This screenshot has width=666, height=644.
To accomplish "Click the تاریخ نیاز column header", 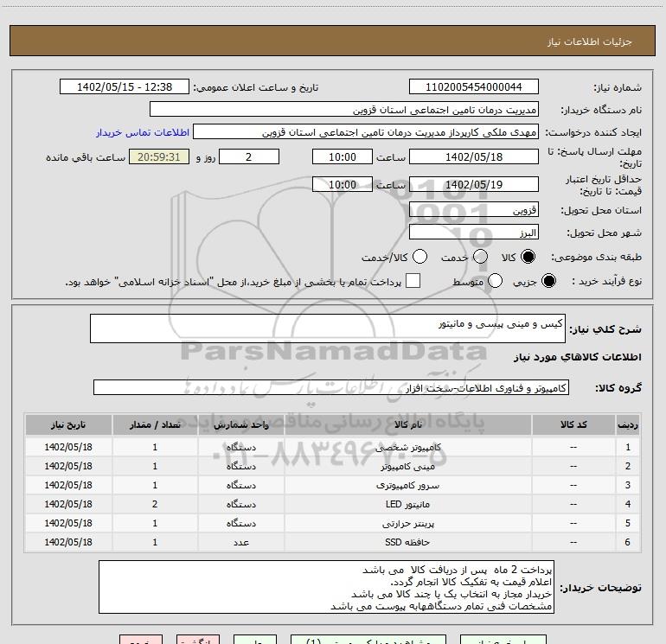I will point(68,424).
